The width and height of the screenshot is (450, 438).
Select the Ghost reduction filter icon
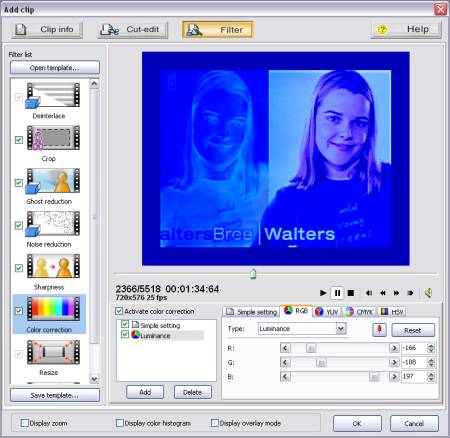(x=53, y=181)
